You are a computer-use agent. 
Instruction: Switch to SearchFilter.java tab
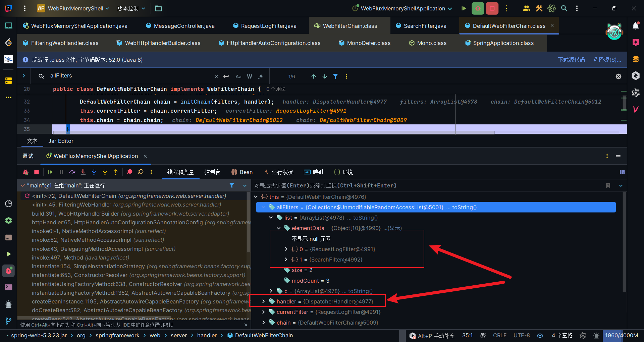click(x=421, y=26)
